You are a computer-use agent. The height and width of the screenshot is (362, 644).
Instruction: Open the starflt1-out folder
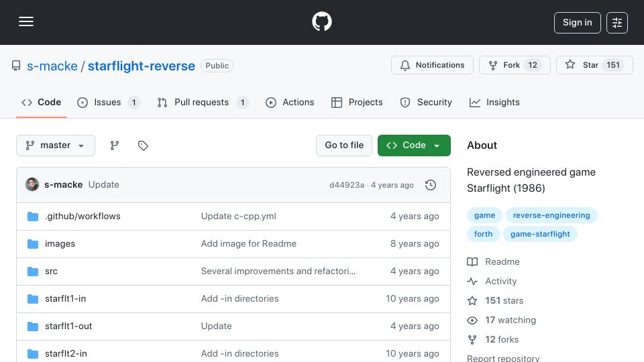[x=68, y=326]
